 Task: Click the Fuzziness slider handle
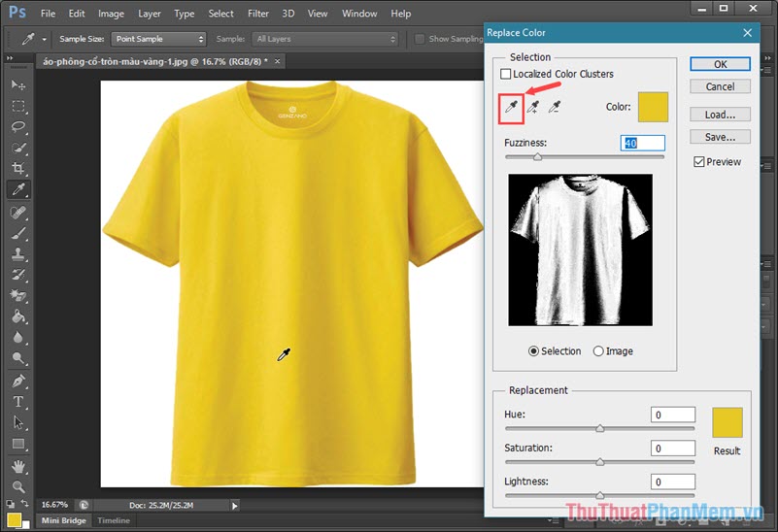coord(537,156)
